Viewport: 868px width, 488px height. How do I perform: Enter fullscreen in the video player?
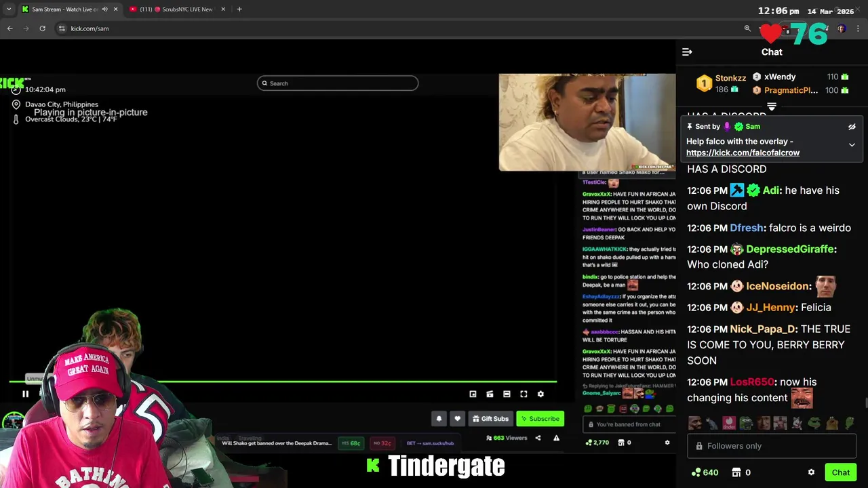point(524,394)
